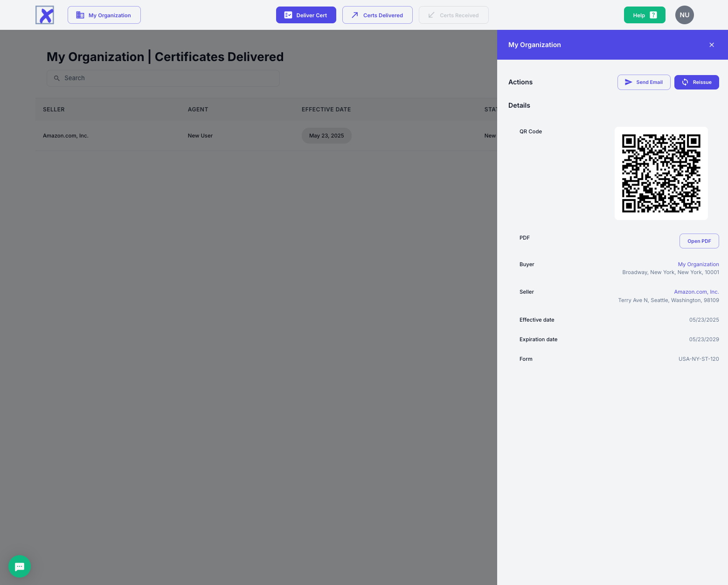The image size is (728, 585).
Task: Click the search magnifier icon
Action: 57,78
